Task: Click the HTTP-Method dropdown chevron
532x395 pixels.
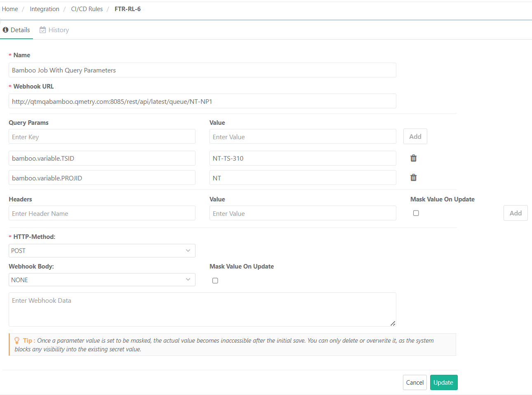Action: point(188,250)
